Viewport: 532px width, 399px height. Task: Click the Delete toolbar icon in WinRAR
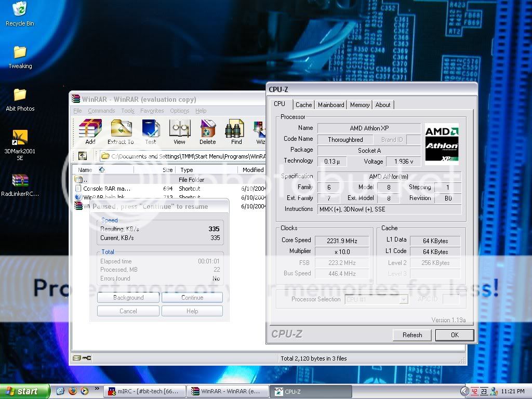pos(207,130)
